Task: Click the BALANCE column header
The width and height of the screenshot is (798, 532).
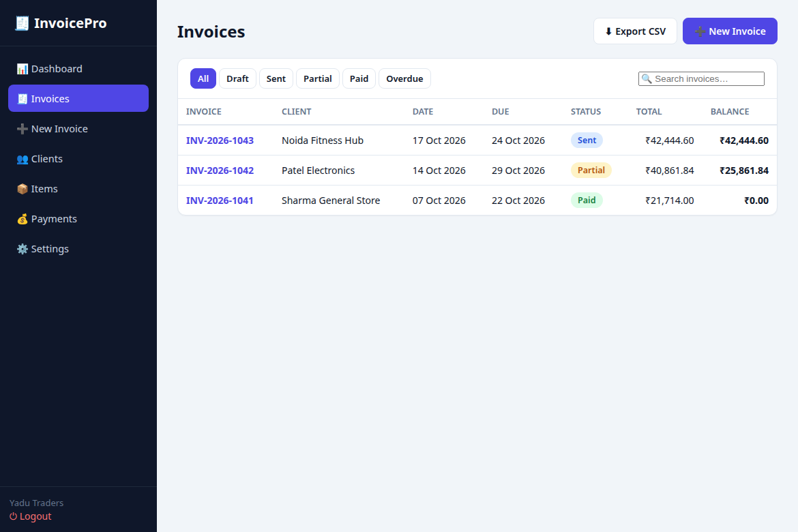Action: pos(730,111)
